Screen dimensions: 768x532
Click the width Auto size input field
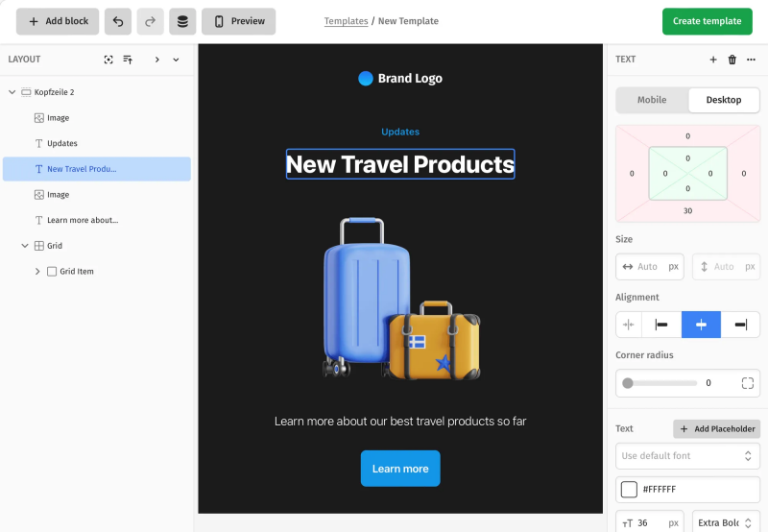tap(649, 267)
